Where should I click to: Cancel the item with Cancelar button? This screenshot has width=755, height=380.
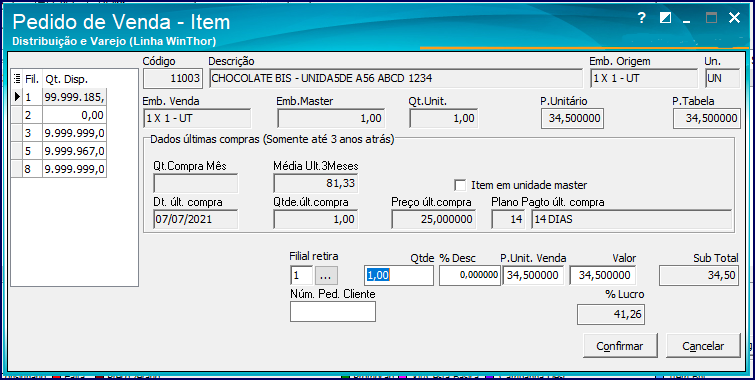(703, 346)
